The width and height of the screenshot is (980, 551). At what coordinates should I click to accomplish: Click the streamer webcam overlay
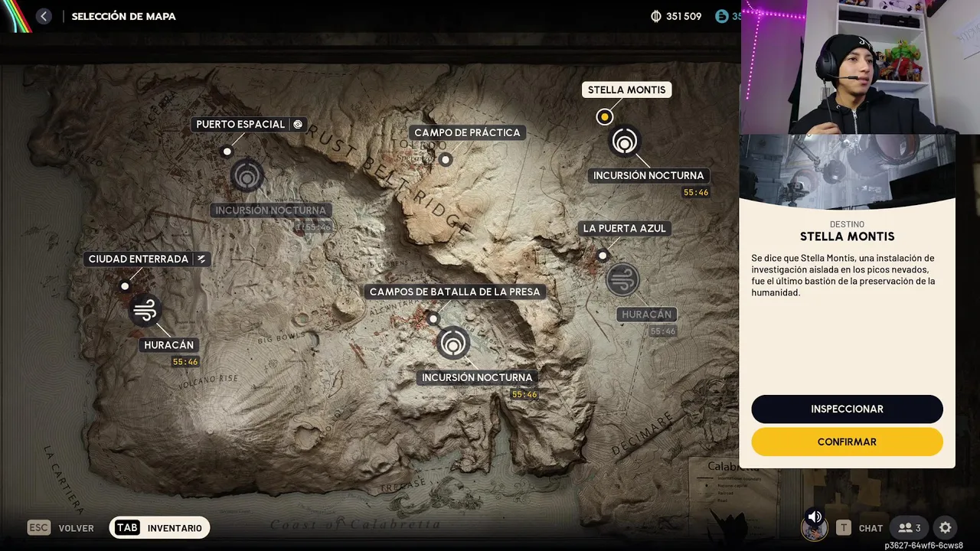coord(860,67)
